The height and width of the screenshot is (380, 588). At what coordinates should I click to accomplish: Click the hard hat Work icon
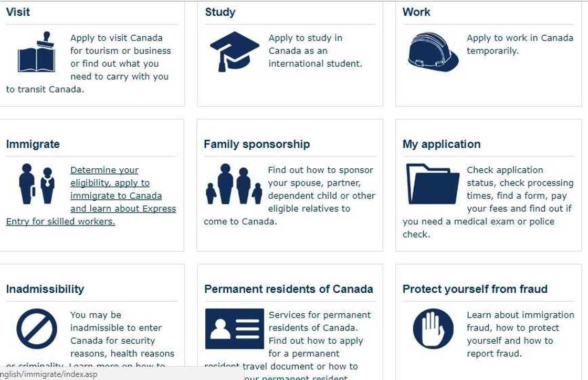click(x=433, y=52)
